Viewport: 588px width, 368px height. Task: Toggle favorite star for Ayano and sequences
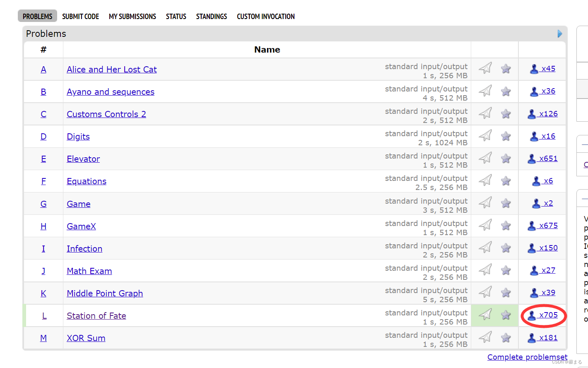tap(506, 91)
